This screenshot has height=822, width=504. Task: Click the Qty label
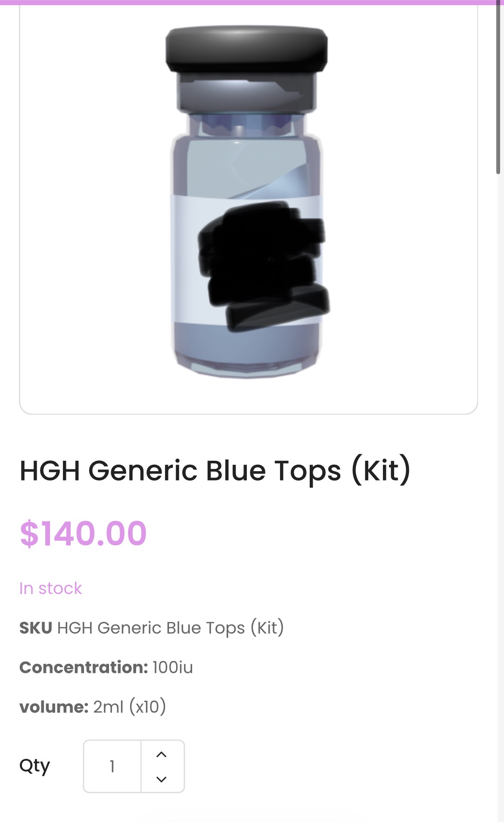(x=35, y=766)
